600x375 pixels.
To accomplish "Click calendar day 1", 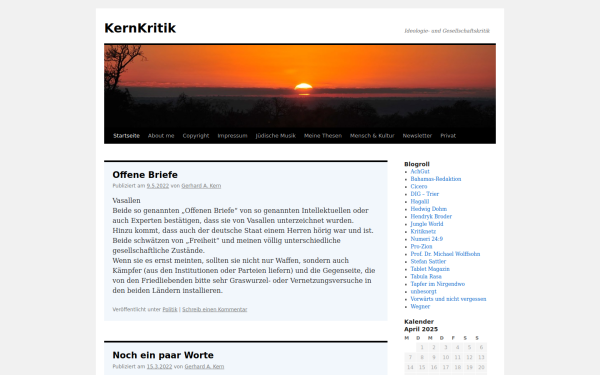I will pyautogui.click(x=422, y=347).
